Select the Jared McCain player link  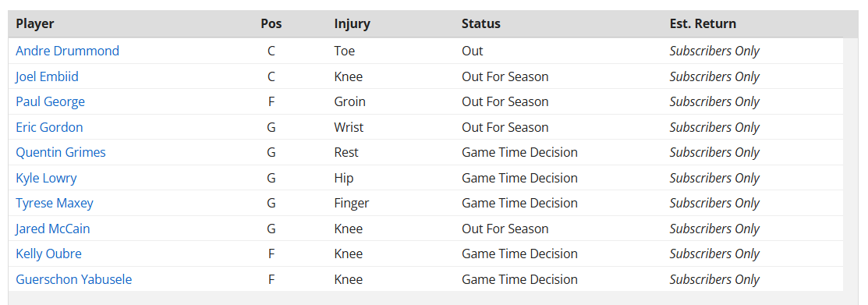pyautogui.click(x=52, y=229)
